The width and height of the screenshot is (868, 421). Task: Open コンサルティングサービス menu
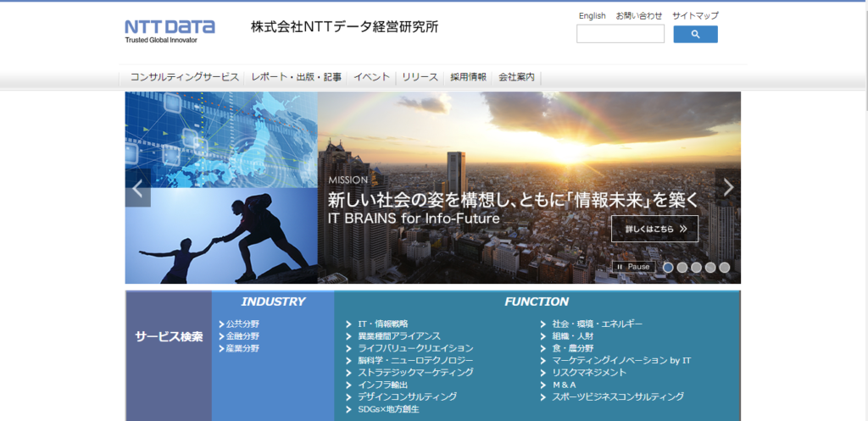pos(184,77)
